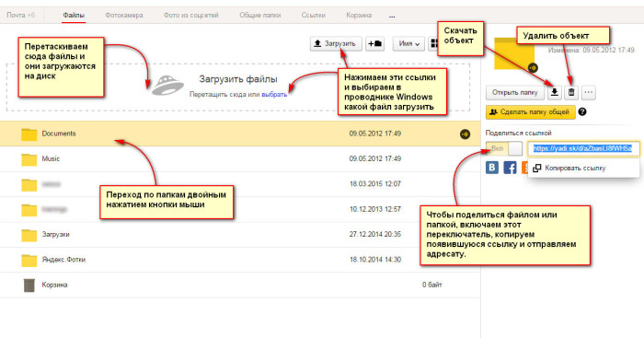This screenshot has height=338, width=644.
Task: Expand the Имя sort dropdown
Action: pyautogui.click(x=408, y=43)
